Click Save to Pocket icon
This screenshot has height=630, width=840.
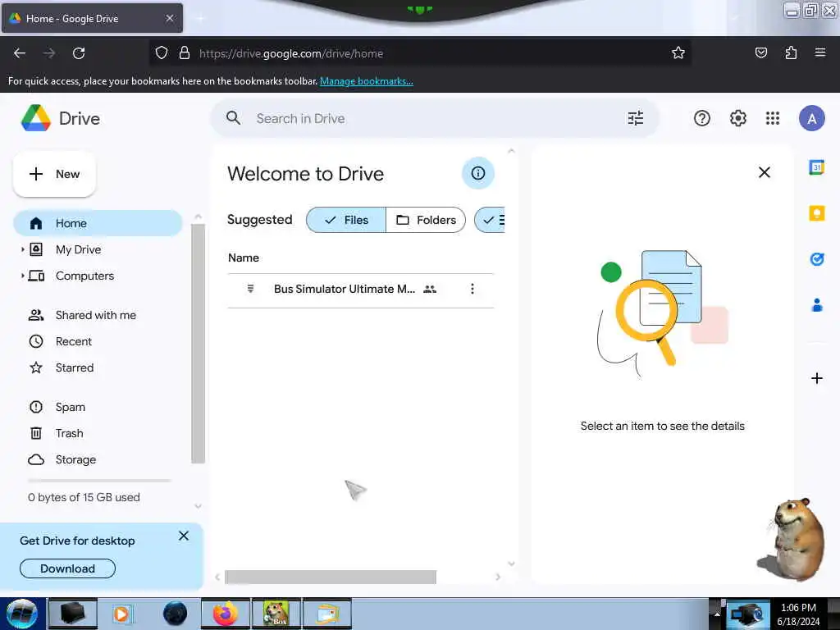760,52
